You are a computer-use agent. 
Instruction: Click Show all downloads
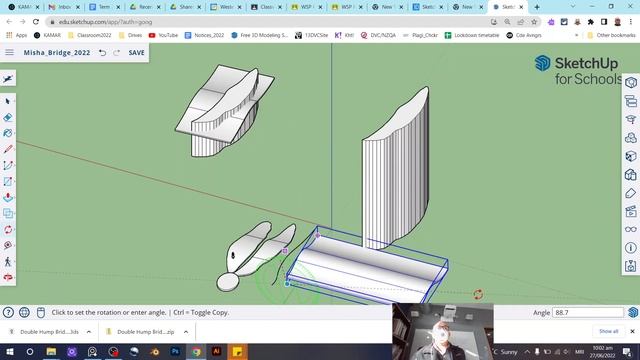click(x=609, y=331)
